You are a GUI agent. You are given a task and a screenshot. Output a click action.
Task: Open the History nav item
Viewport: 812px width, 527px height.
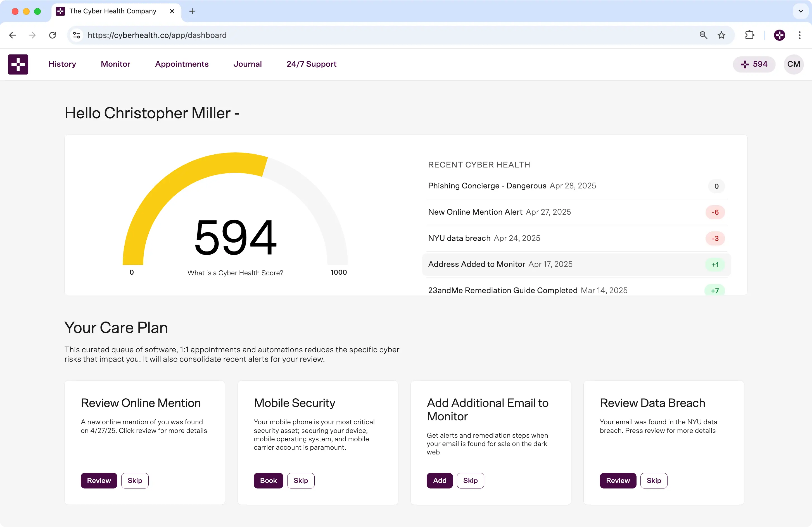click(x=62, y=64)
